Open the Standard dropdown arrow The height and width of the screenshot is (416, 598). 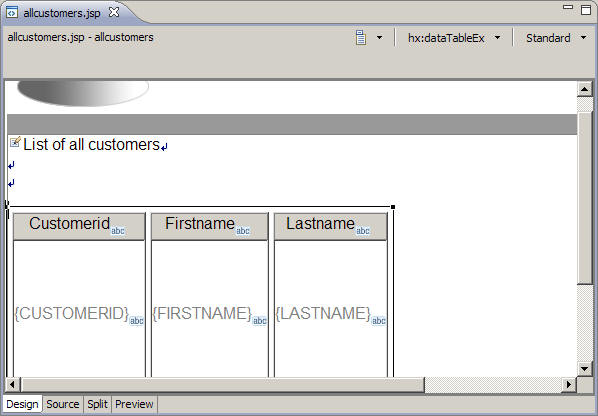pos(584,38)
